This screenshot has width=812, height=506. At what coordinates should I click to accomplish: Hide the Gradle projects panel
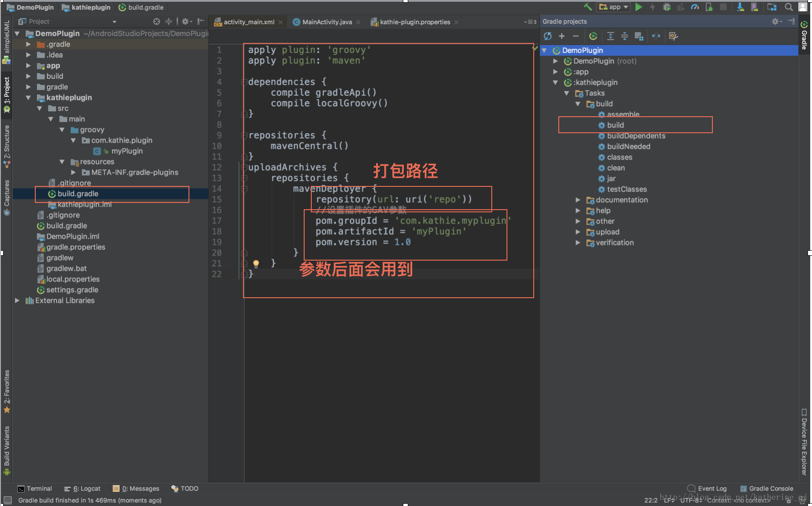pyautogui.click(x=791, y=21)
